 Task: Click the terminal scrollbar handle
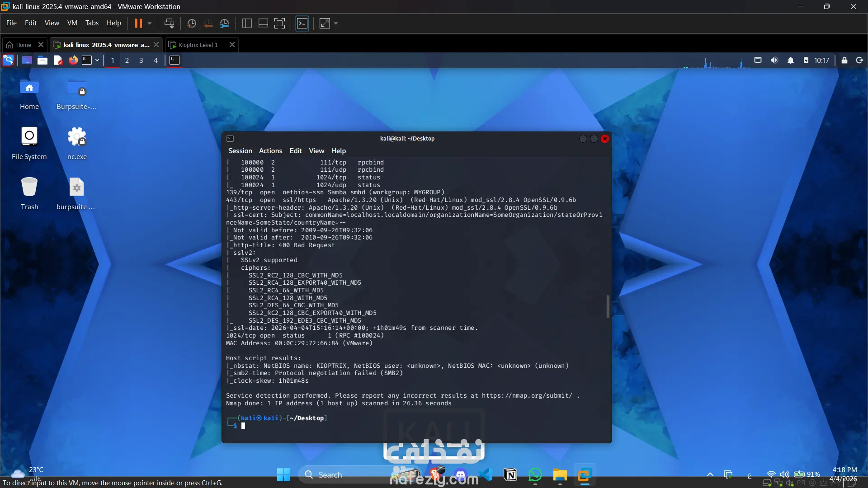(608, 306)
